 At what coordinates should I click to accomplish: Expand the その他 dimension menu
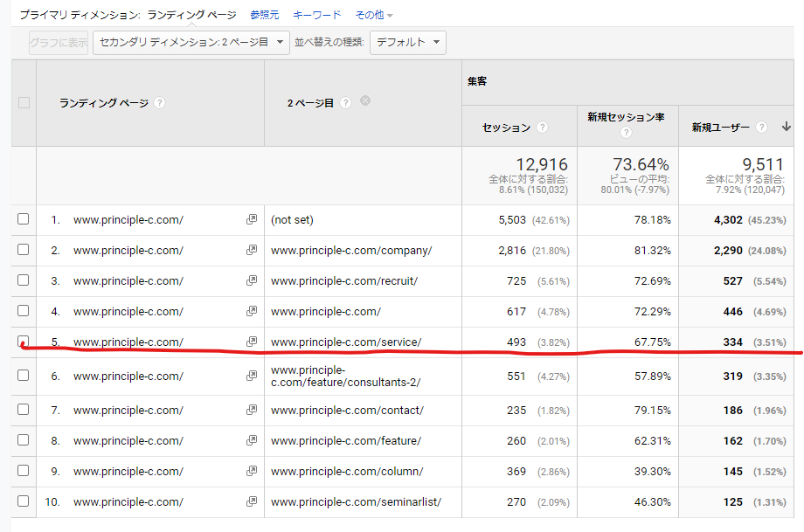(x=374, y=15)
